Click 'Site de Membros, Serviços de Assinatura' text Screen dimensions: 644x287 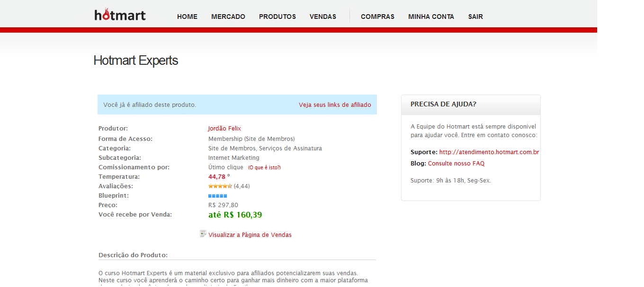point(265,148)
